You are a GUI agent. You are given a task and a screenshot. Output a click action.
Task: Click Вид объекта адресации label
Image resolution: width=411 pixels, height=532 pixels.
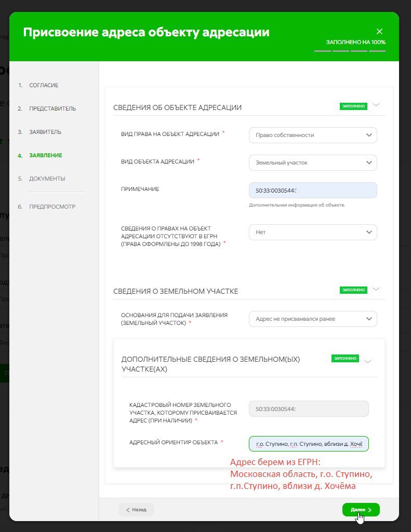tap(157, 161)
